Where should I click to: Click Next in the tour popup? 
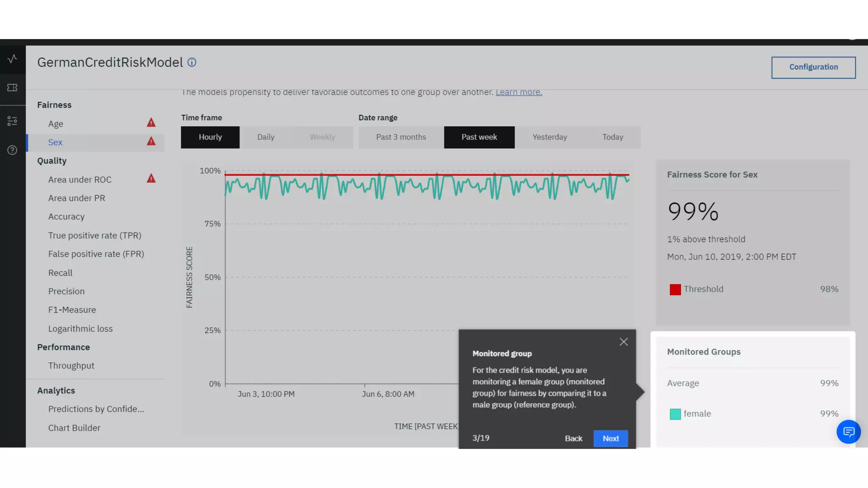pyautogui.click(x=611, y=438)
